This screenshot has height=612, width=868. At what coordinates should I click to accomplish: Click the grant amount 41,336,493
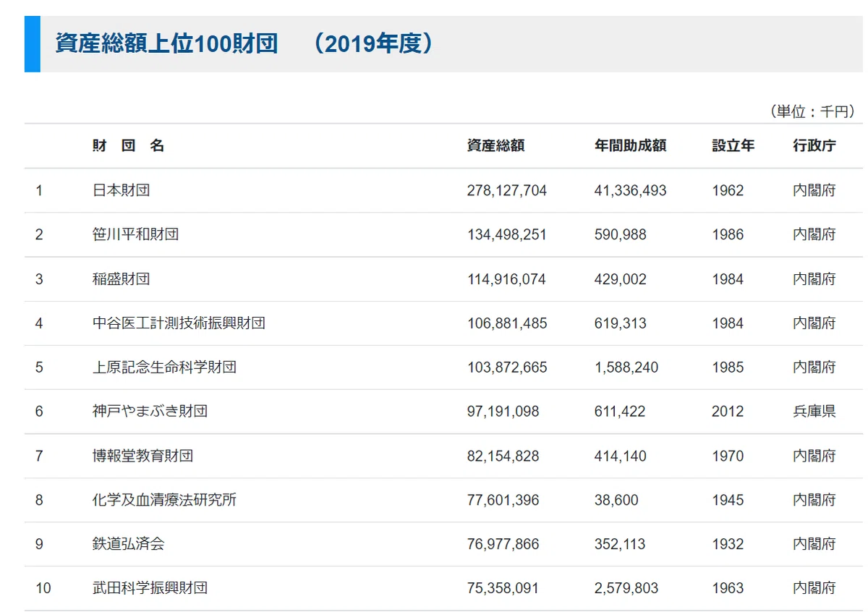pos(631,190)
